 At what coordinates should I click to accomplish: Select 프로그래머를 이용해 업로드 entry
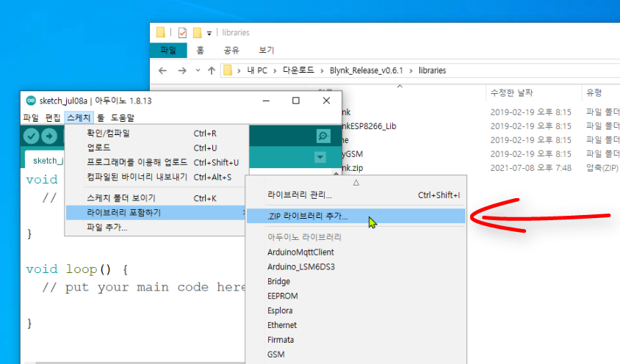tap(156, 162)
